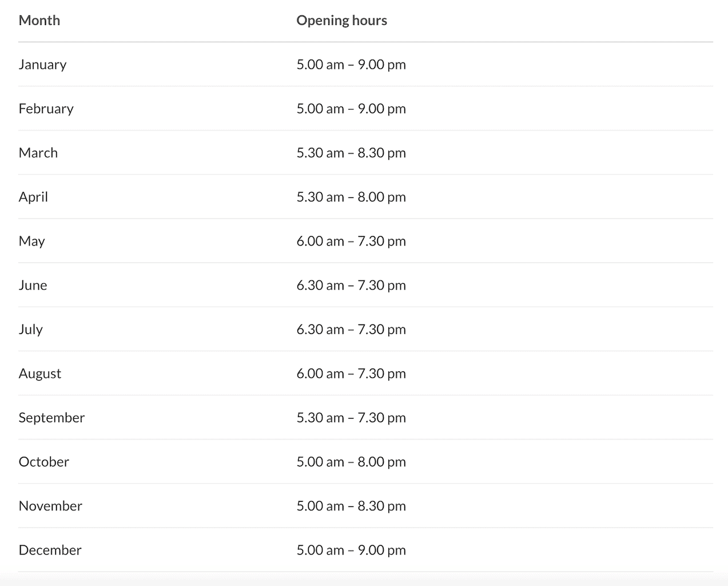Select May's 6.00 am – 7.30 pm hours

[351, 241]
